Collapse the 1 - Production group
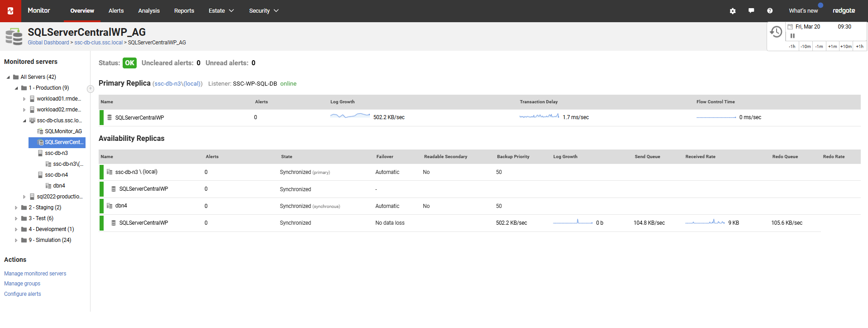This screenshot has width=868, height=328. (x=16, y=88)
